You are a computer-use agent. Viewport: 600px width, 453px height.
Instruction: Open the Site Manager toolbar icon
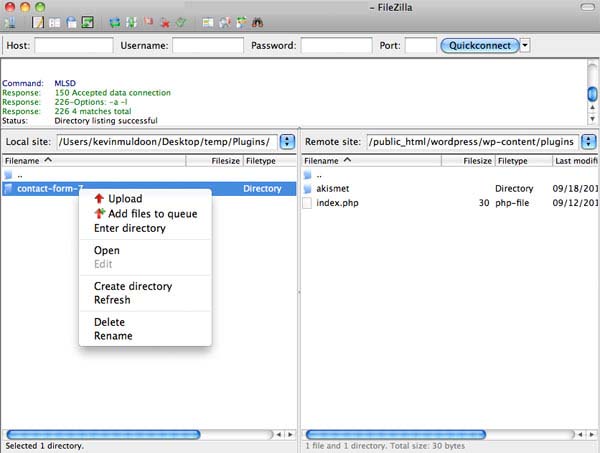click(10, 23)
